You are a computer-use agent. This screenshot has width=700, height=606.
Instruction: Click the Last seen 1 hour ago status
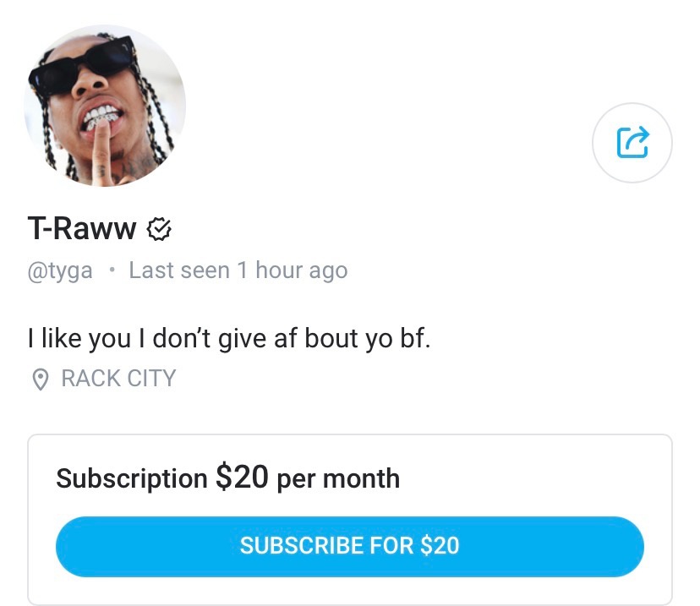tap(238, 270)
